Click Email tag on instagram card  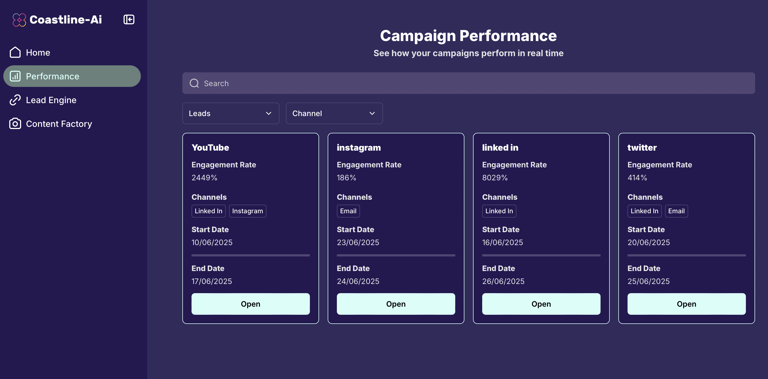(x=348, y=211)
